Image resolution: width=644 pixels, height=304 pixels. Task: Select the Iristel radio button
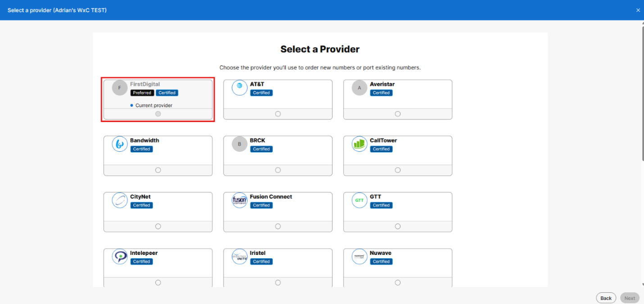(x=278, y=283)
